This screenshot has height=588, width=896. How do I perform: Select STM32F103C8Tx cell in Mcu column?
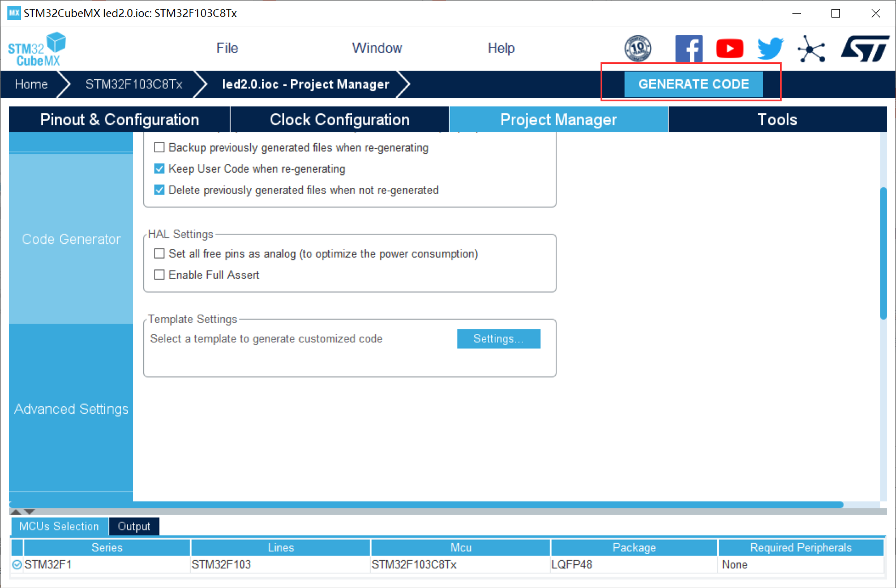click(x=461, y=564)
